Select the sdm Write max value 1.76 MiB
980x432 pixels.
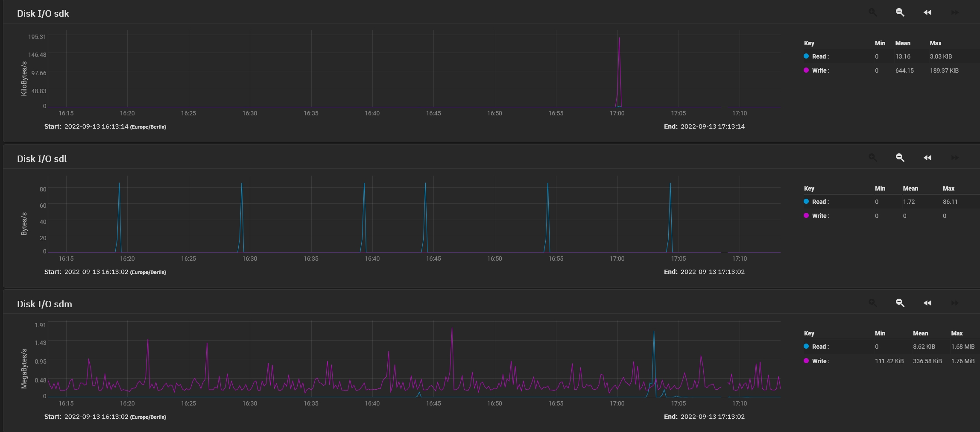pos(963,361)
